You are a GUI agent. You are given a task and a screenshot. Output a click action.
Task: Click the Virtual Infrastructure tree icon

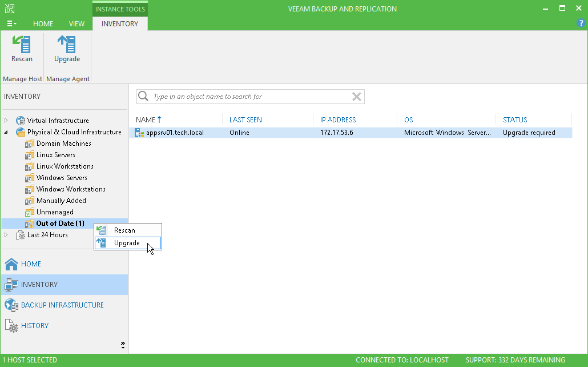click(x=20, y=121)
